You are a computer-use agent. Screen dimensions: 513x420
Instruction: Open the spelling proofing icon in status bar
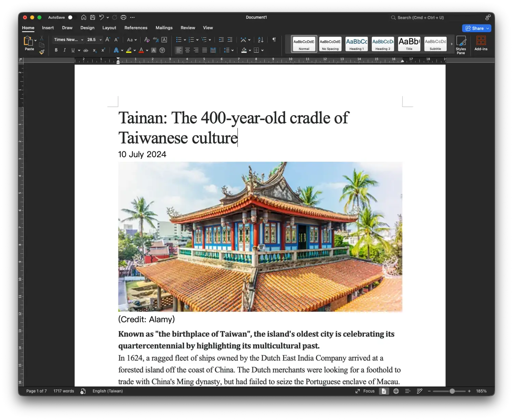tap(83, 391)
